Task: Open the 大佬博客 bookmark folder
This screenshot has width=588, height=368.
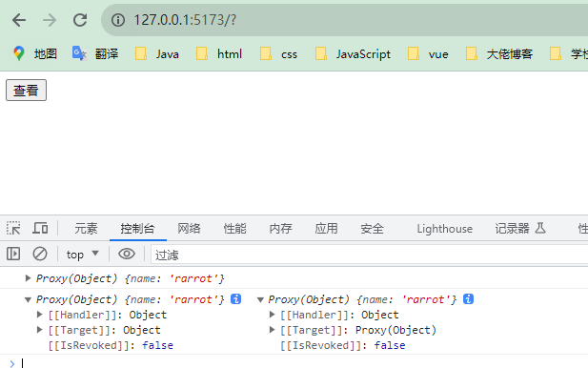Action: (x=499, y=53)
